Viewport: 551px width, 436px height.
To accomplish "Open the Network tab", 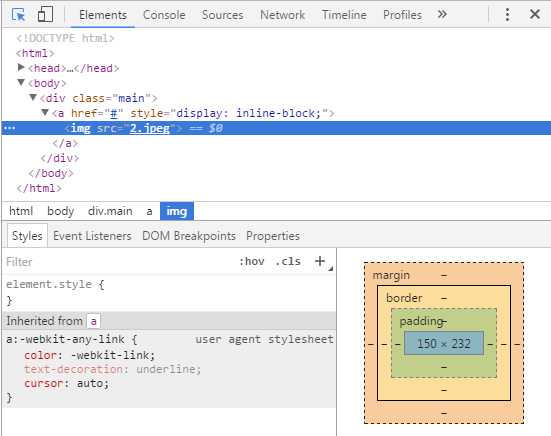I will (x=283, y=15).
